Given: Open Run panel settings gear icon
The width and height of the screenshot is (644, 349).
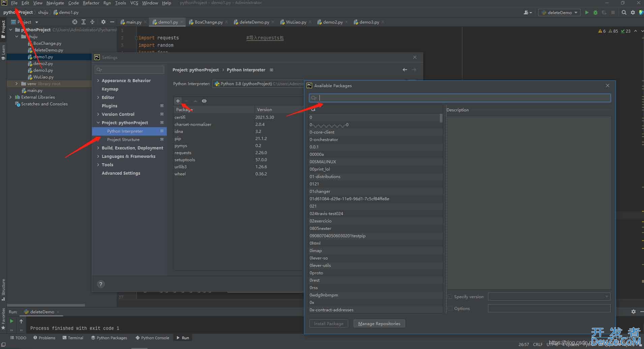Looking at the screenshot, I should [633, 312].
